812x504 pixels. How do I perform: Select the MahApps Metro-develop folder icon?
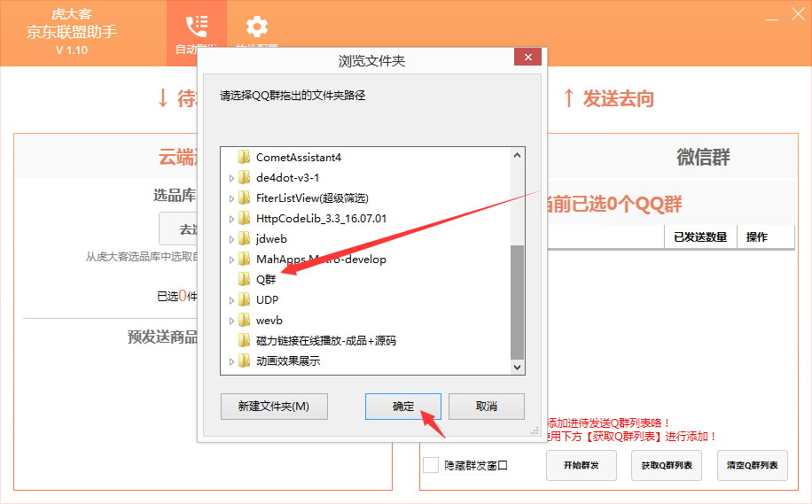(245, 260)
